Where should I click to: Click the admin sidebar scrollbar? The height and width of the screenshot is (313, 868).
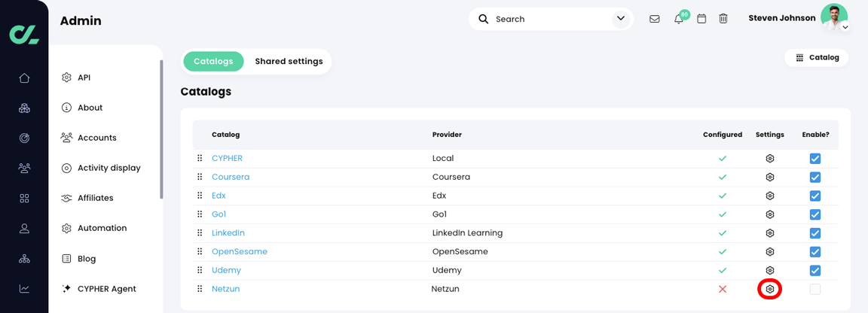pyautogui.click(x=161, y=129)
